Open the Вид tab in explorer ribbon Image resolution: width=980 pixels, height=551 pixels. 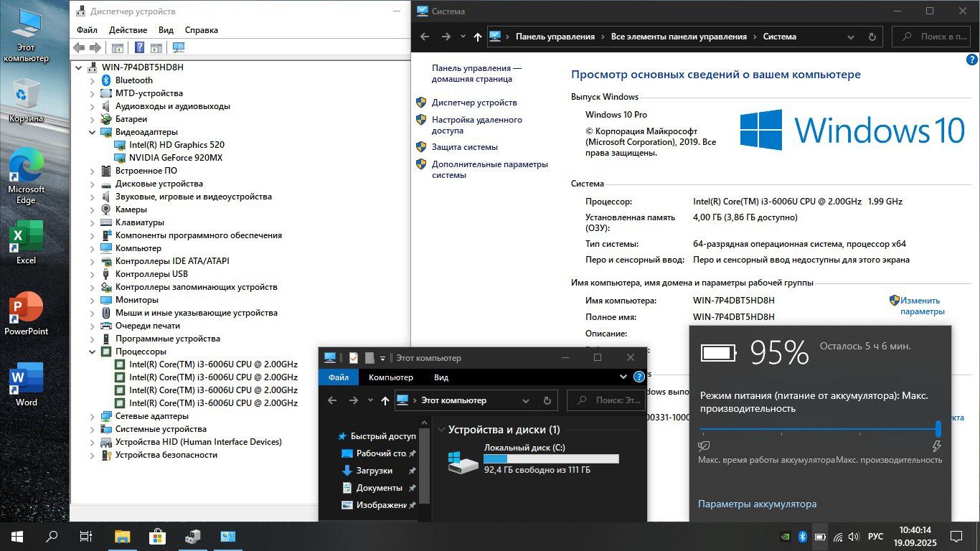441,377
